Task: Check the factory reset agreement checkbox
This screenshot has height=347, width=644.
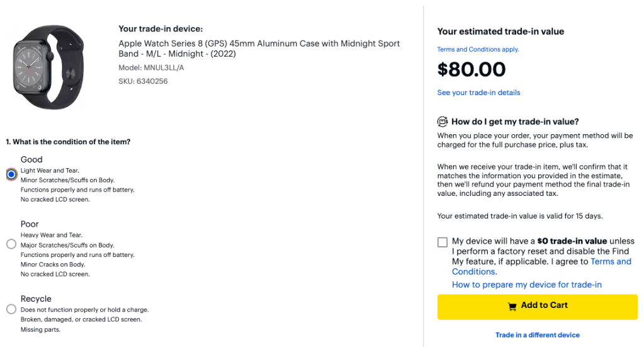Action: [x=443, y=242]
